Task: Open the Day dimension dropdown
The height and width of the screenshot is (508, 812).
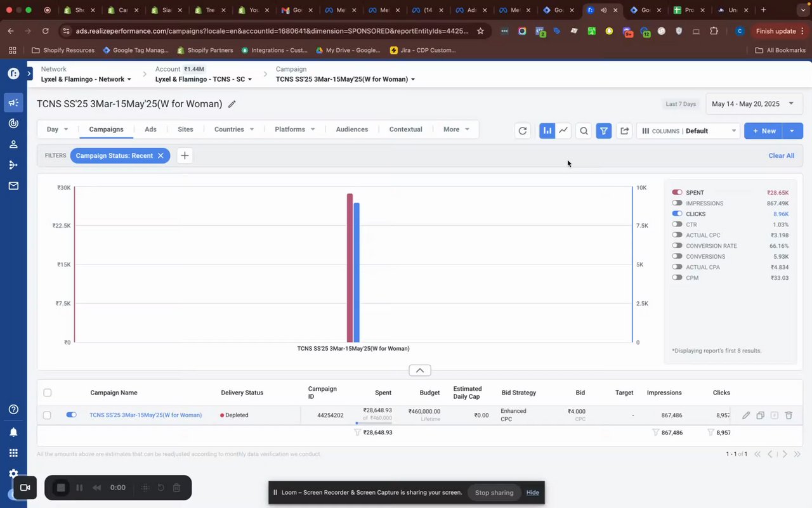Action: tap(57, 129)
